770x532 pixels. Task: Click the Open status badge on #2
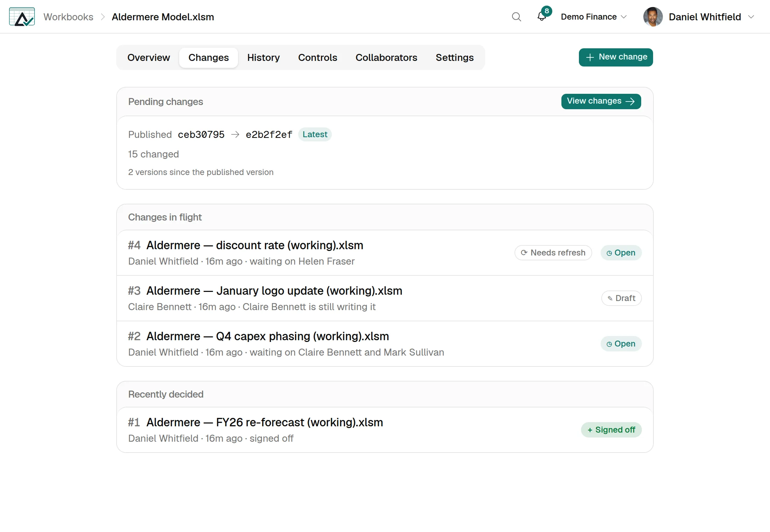pos(621,344)
